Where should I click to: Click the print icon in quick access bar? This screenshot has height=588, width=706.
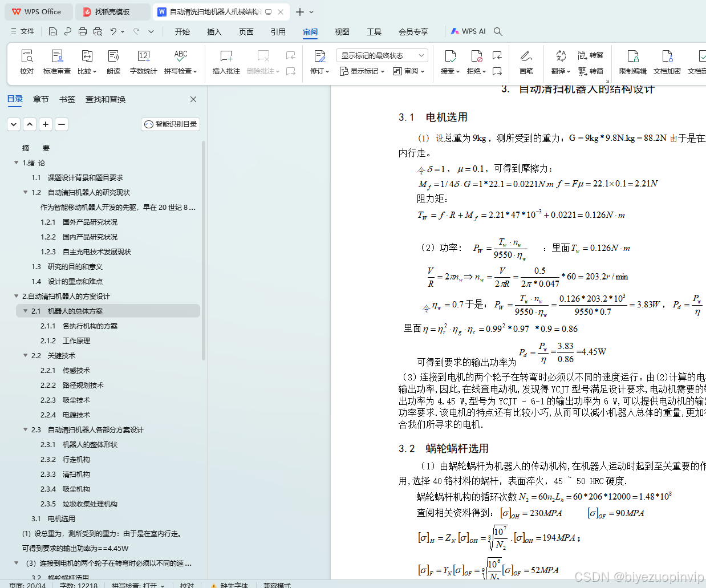coord(83,31)
